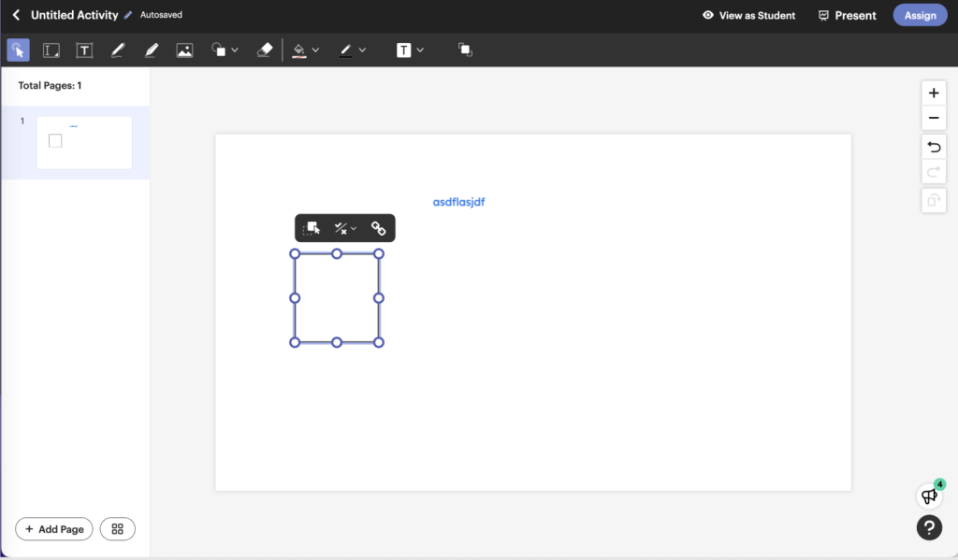Open the shapes tool dropdown
Viewport: 958px width, 560px height.
224,50
